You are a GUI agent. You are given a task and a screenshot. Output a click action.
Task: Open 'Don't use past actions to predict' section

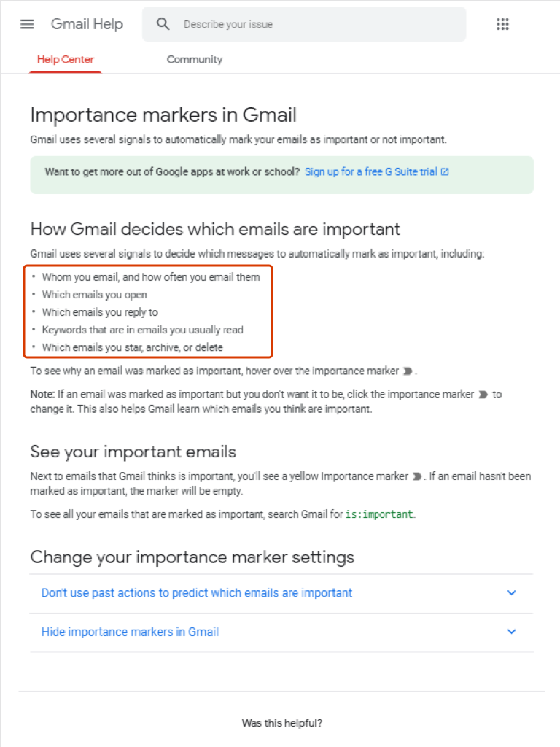[x=197, y=593]
